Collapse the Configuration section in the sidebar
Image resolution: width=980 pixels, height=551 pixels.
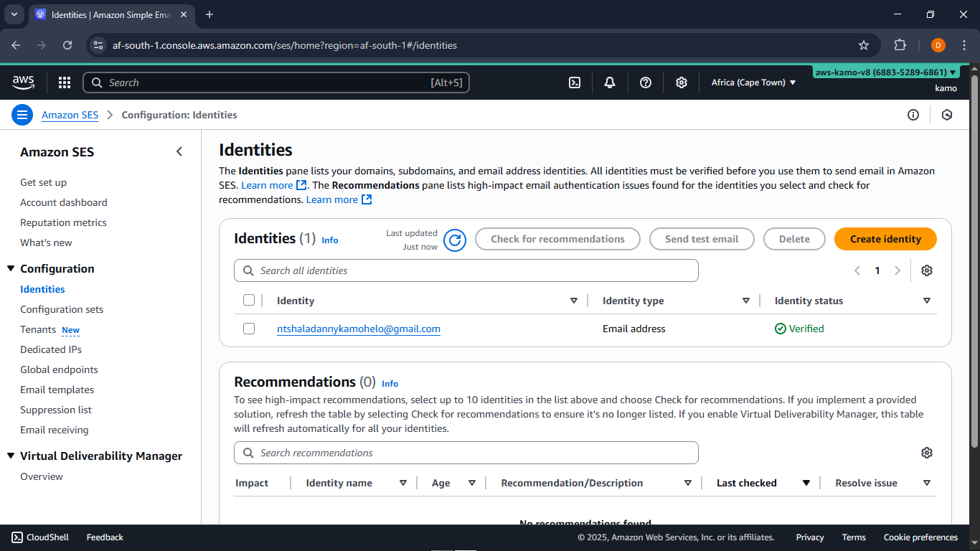[x=11, y=268]
